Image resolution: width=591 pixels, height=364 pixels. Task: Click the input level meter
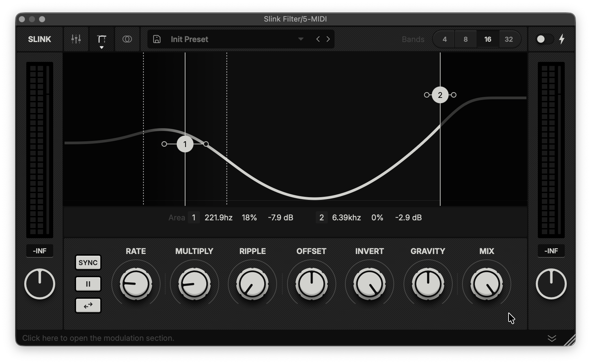coord(40,150)
